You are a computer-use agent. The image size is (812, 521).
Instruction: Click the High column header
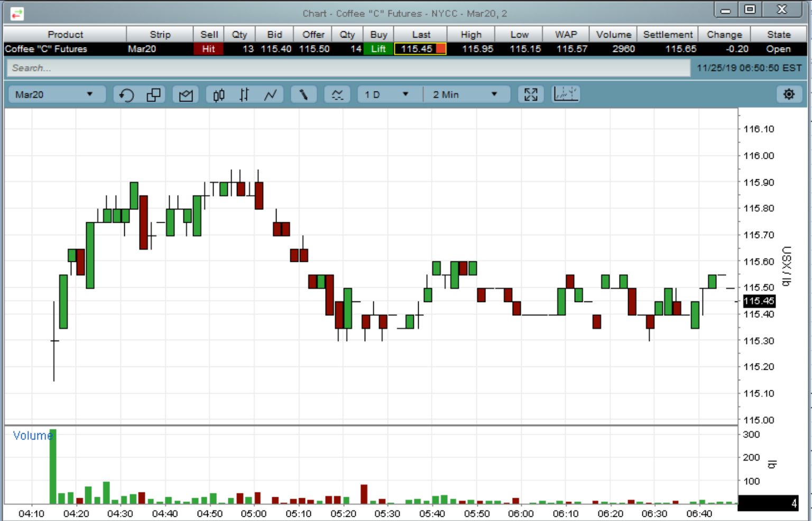pyautogui.click(x=471, y=34)
